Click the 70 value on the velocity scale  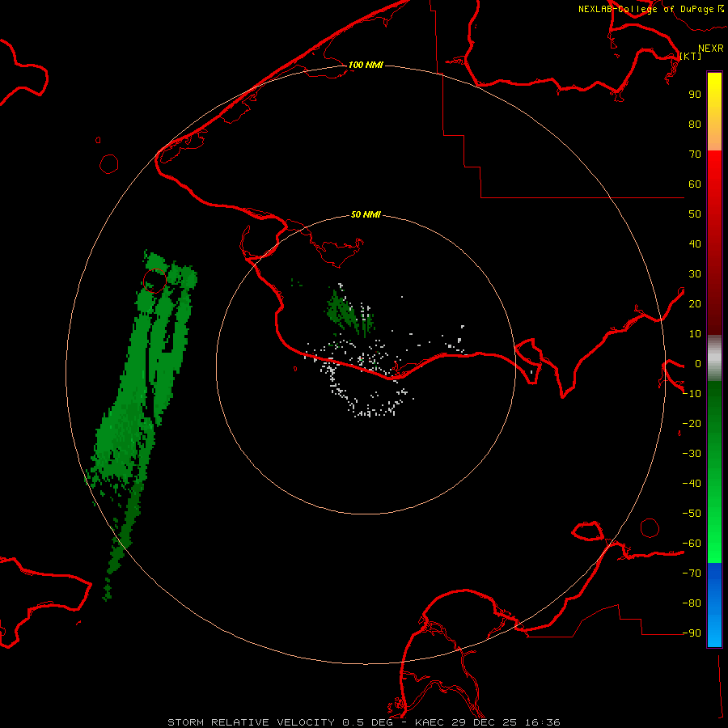pos(695,154)
